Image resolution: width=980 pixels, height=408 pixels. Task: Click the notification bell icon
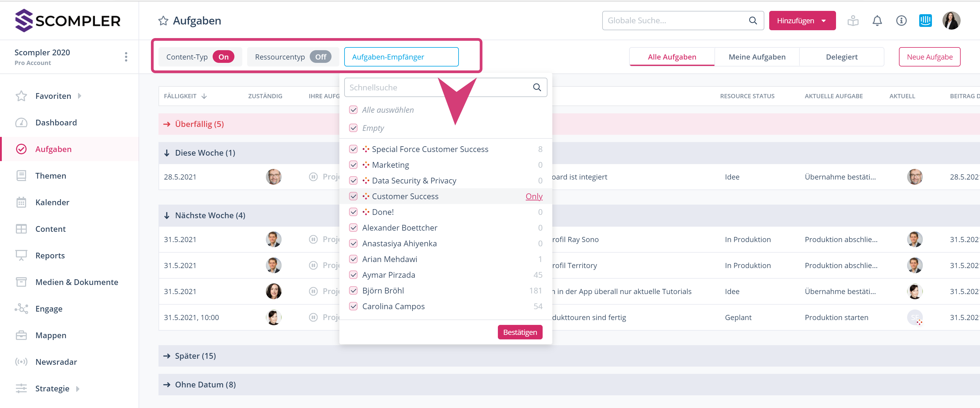pos(877,21)
